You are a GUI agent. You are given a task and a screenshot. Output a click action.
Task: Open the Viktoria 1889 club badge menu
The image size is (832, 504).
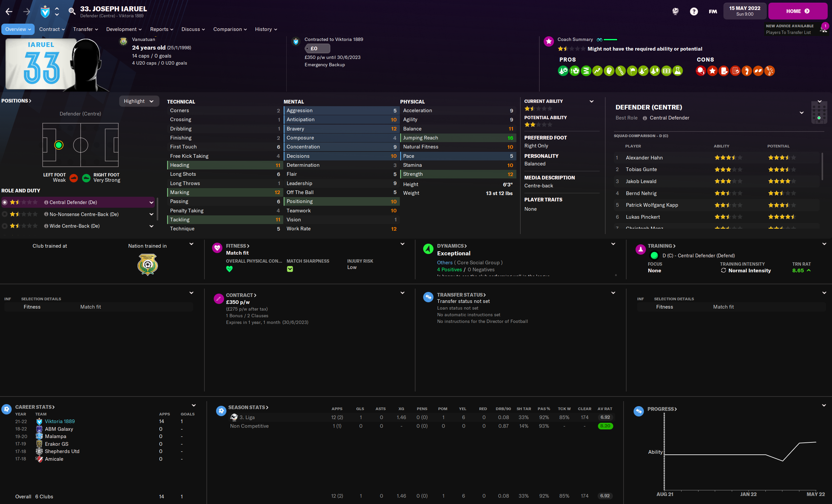[x=45, y=11]
